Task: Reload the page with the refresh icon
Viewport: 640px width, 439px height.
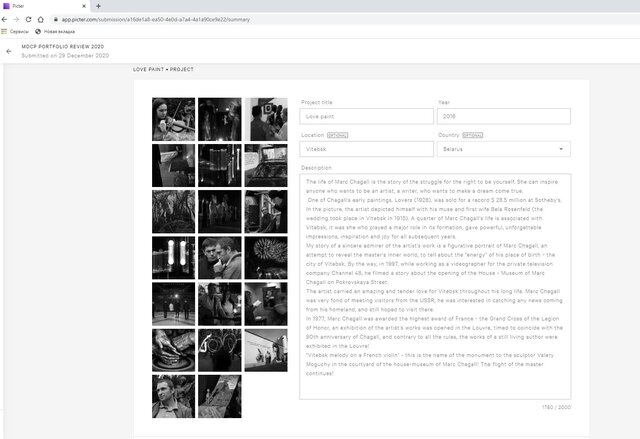Action: point(28,19)
